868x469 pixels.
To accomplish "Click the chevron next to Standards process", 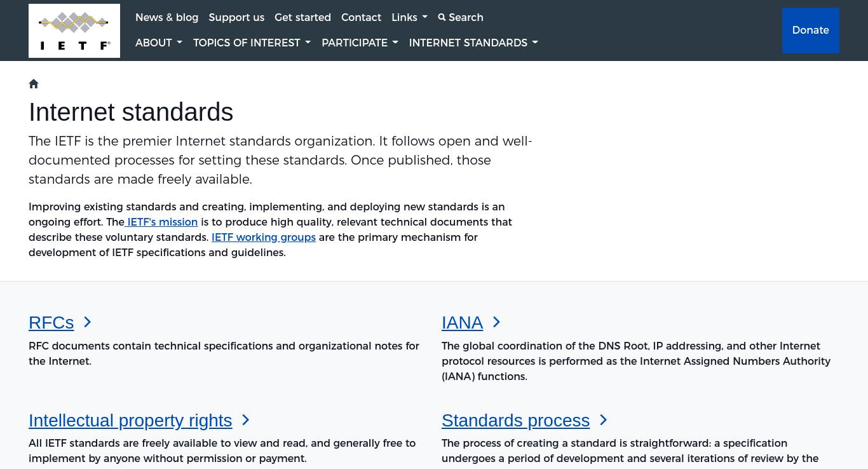I will 604,420.
